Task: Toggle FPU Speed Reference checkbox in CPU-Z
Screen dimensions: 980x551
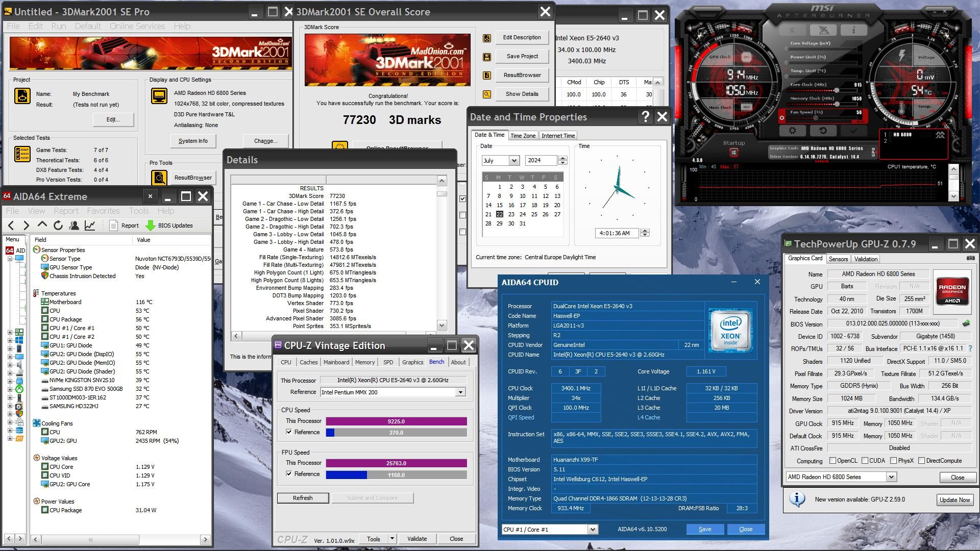Action: point(289,474)
